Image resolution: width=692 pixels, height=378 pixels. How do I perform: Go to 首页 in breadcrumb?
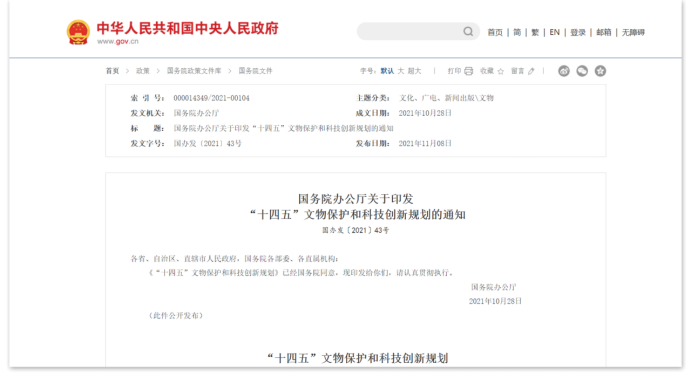coord(112,71)
